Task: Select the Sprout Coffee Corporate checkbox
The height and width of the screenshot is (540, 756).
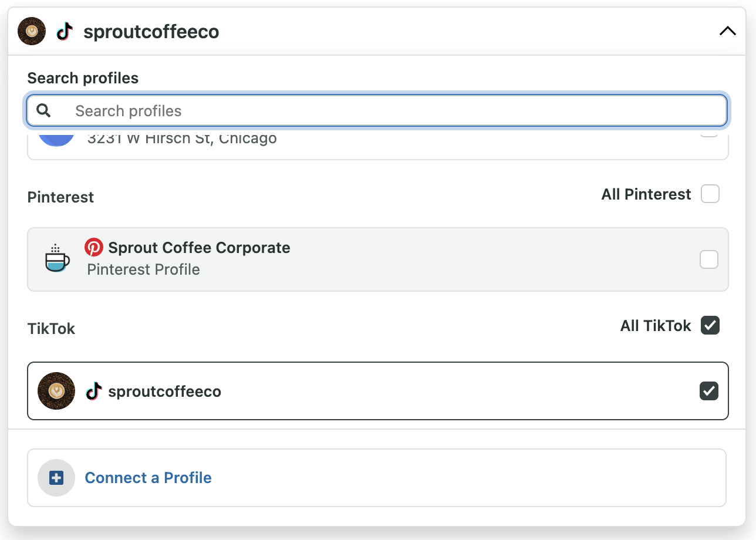Action: (709, 259)
